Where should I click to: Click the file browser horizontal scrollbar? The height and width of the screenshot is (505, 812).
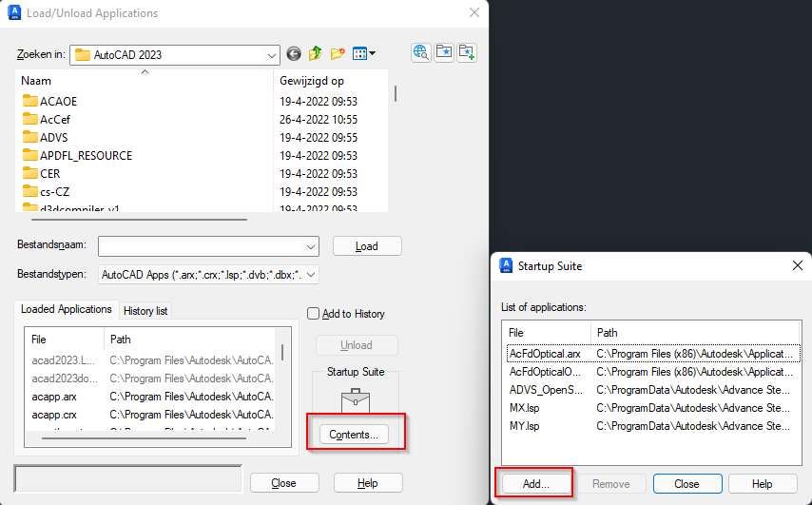tap(139, 220)
